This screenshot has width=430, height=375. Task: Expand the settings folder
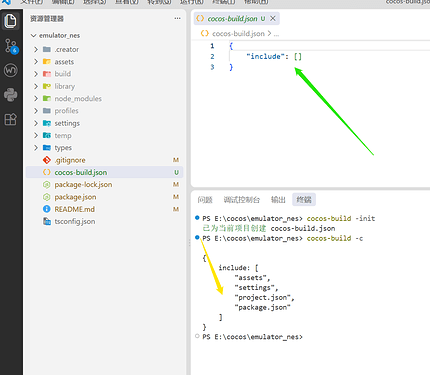tap(36, 123)
